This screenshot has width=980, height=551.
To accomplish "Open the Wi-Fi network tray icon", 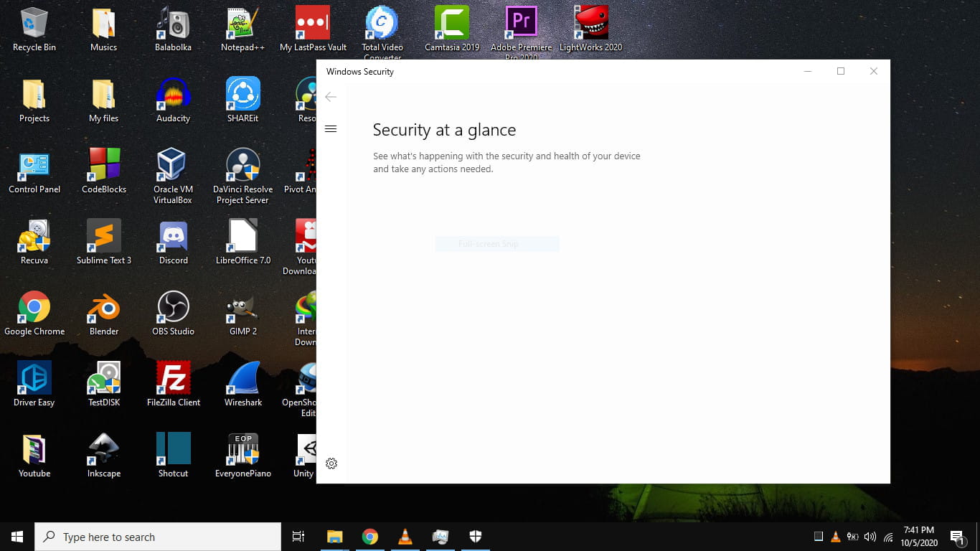I will (x=888, y=537).
